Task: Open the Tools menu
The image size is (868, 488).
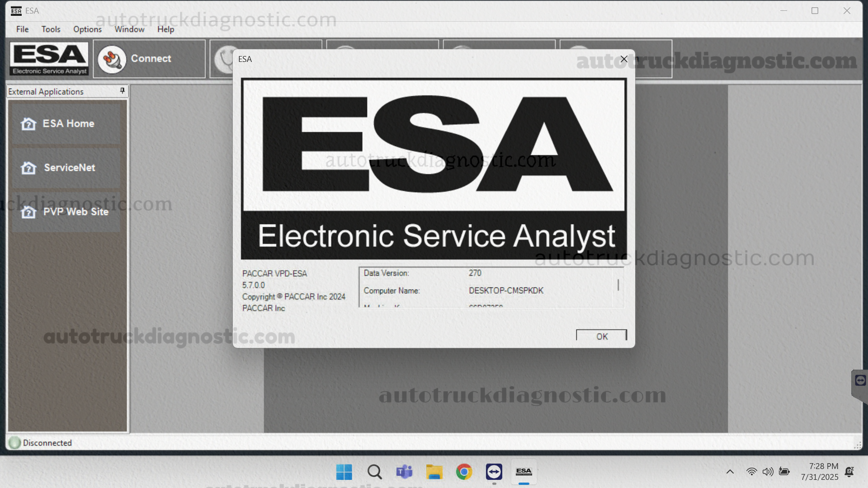Action: pos(51,29)
